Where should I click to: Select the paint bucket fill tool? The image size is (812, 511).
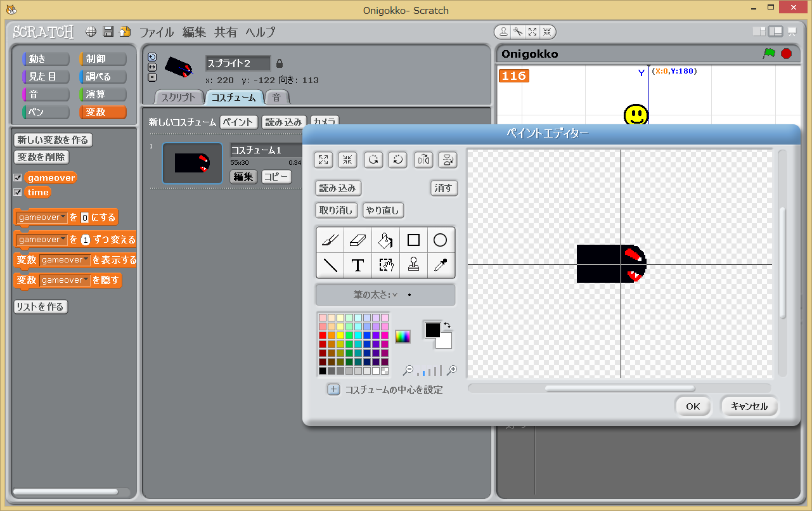tap(385, 240)
